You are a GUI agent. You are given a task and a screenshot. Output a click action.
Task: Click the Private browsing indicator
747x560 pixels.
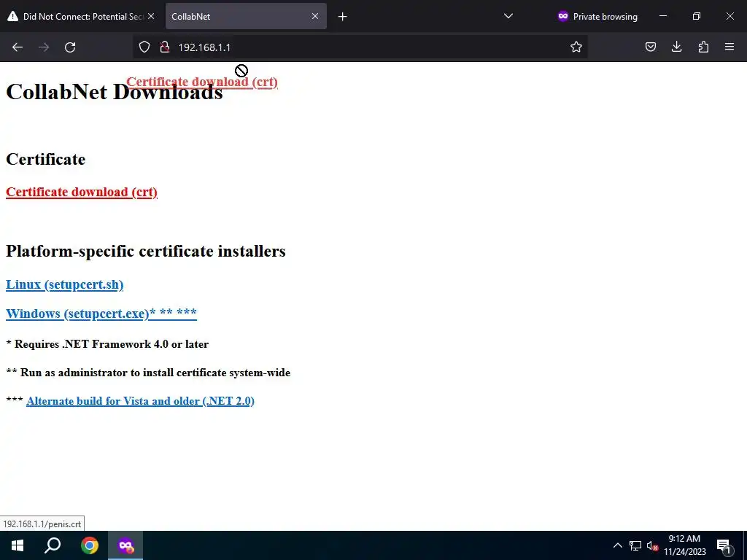(597, 16)
